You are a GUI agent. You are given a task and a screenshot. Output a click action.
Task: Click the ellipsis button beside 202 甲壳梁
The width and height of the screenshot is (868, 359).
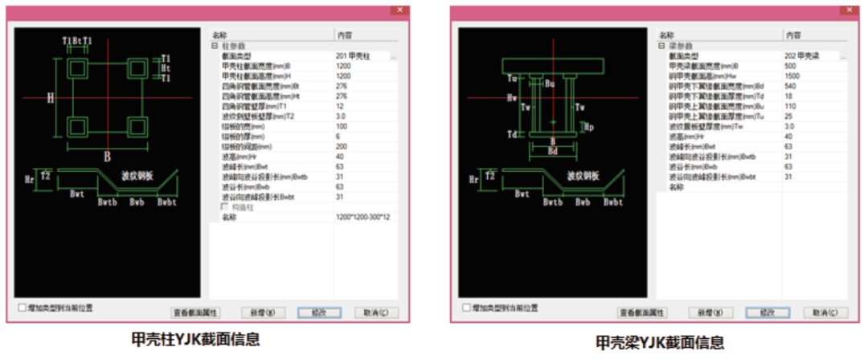click(x=841, y=57)
